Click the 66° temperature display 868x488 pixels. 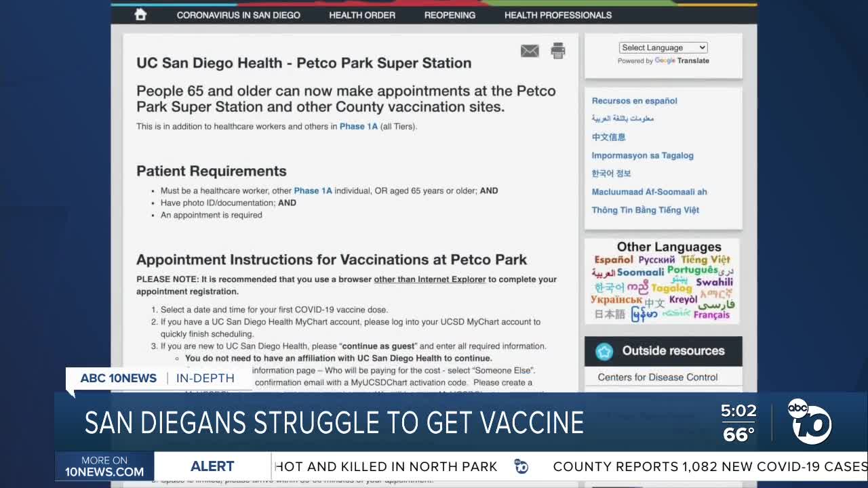click(x=738, y=434)
